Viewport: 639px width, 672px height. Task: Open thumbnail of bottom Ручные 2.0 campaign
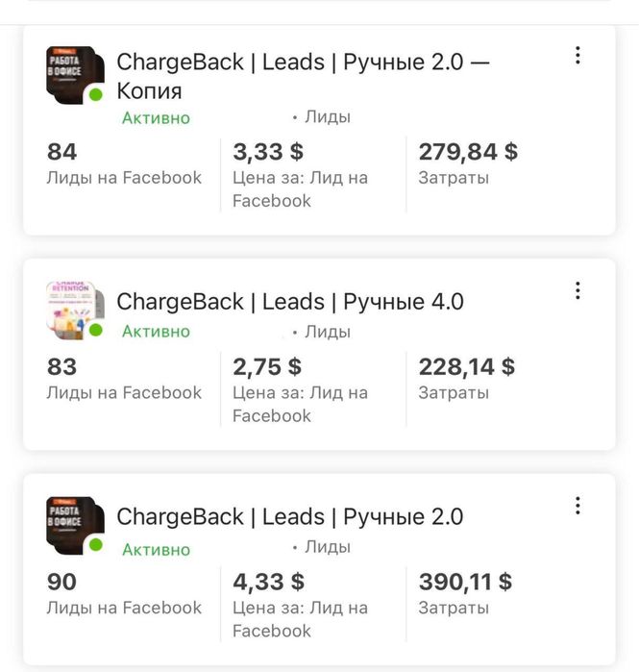[73, 523]
